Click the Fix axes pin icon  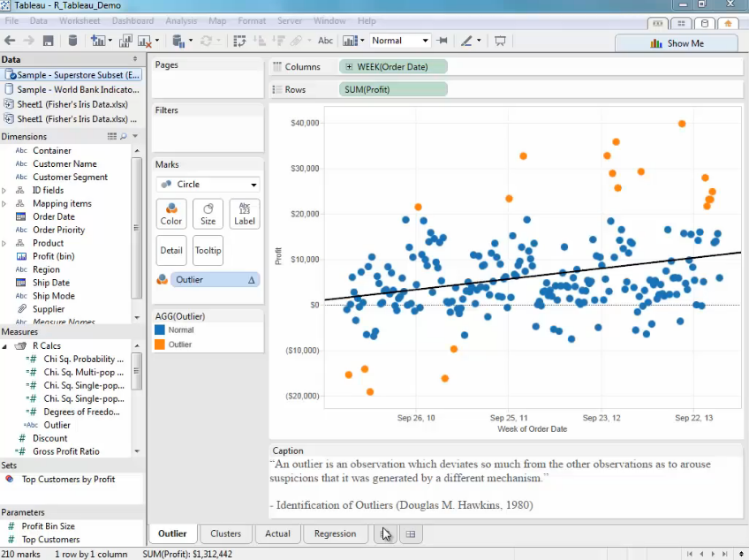(x=443, y=41)
